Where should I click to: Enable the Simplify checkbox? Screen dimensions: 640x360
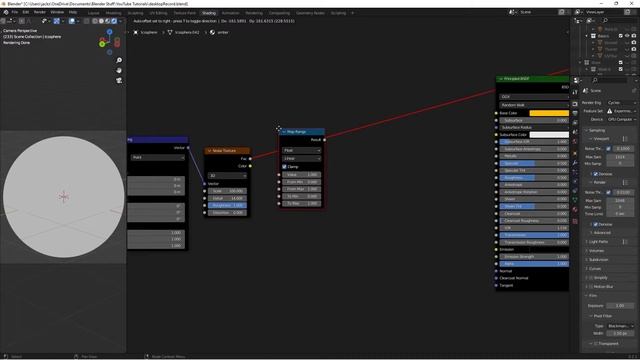(591, 278)
